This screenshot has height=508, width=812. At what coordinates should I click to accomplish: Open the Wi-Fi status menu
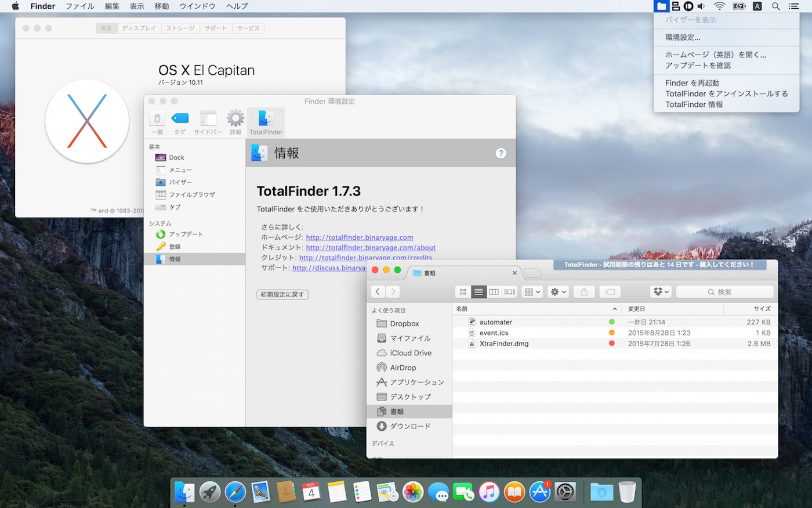[x=719, y=6]
